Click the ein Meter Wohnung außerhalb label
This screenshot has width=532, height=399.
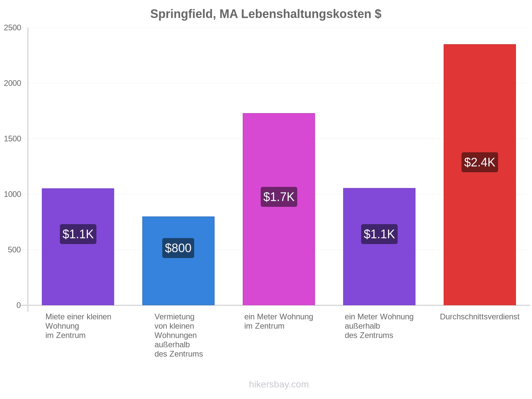tap(379, 326)
